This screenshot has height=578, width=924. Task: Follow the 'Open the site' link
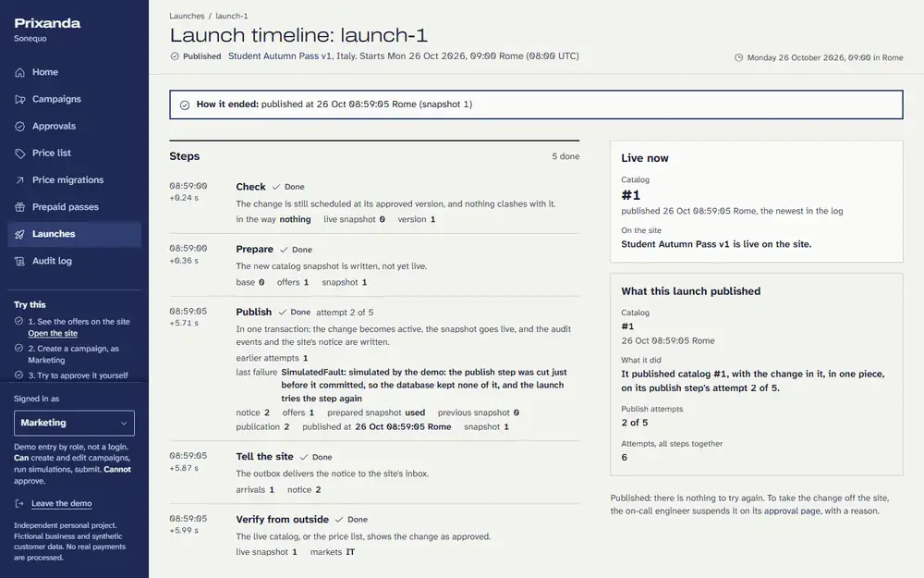53,333
